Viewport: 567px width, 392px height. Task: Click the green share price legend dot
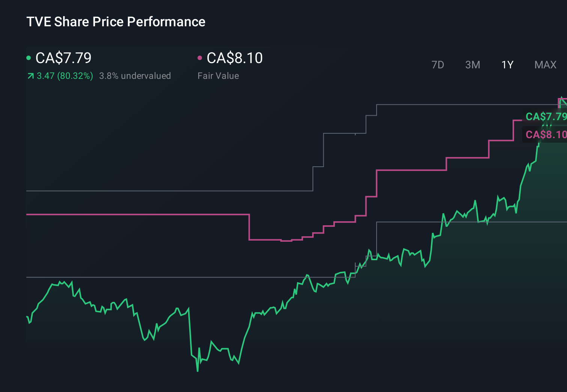point(28,58)
